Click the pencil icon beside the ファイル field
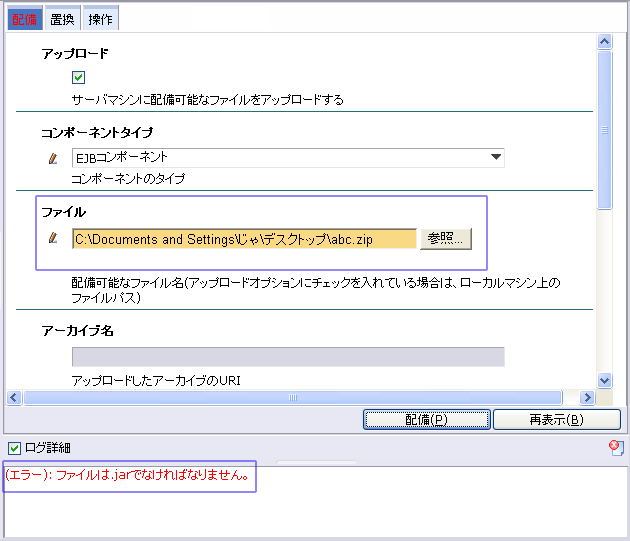 [x=54, y=238]
